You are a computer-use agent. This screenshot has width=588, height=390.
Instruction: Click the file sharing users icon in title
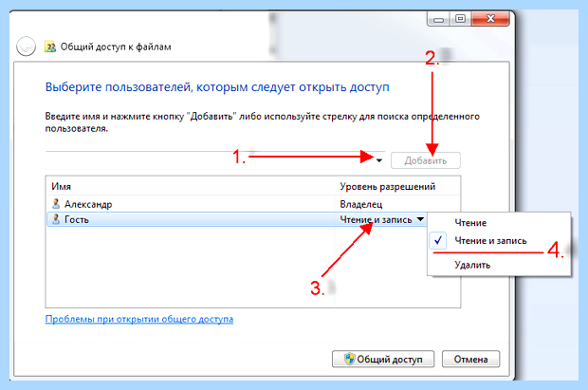tap(50, 46)
